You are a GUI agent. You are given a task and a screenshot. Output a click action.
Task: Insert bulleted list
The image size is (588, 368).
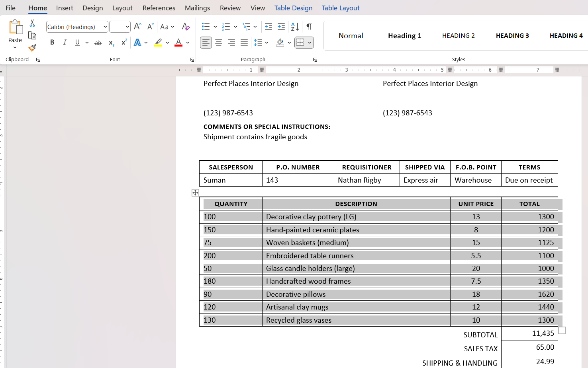(206, 27)
